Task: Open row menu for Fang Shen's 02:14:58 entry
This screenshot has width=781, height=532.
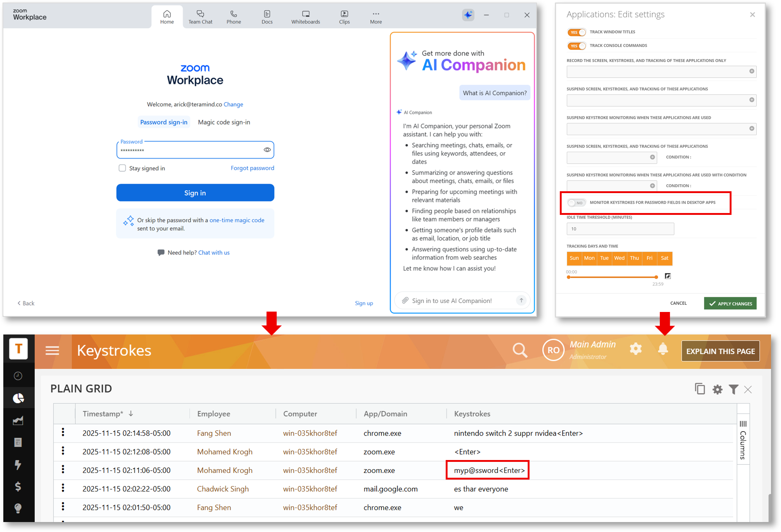Action: point(63,433)
